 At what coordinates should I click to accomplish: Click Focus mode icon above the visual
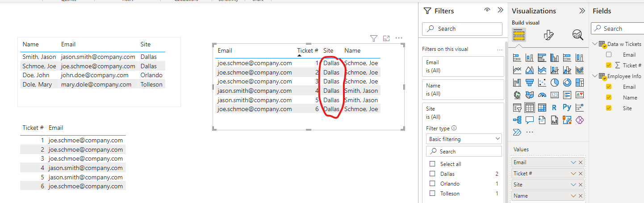tap(386, 38)
